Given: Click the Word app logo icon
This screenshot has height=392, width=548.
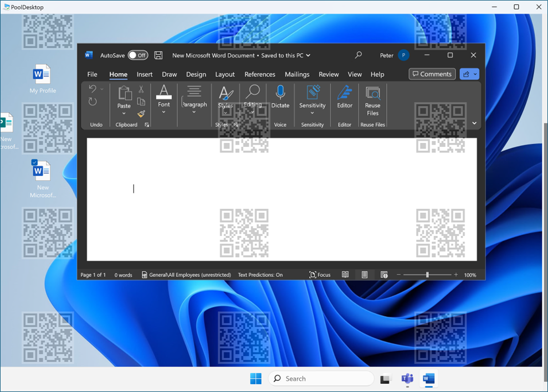Looking at the screenshot, I should click(89, 55).
